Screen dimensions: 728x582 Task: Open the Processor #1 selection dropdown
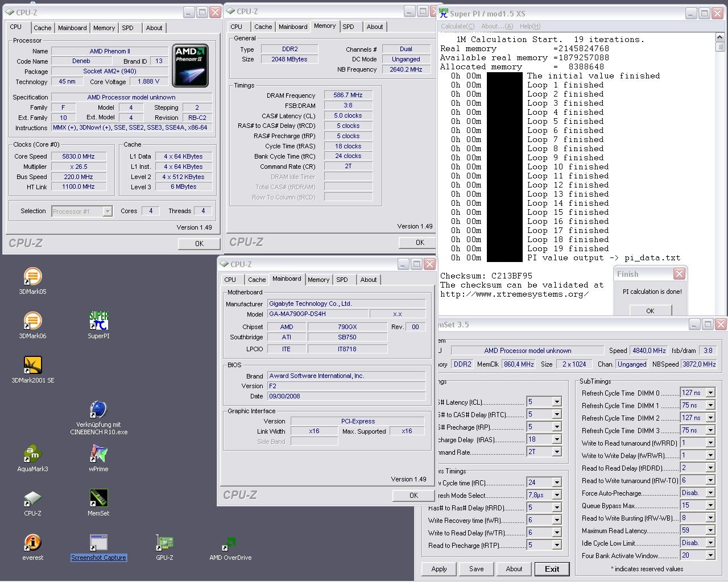(x=107, y=211)
